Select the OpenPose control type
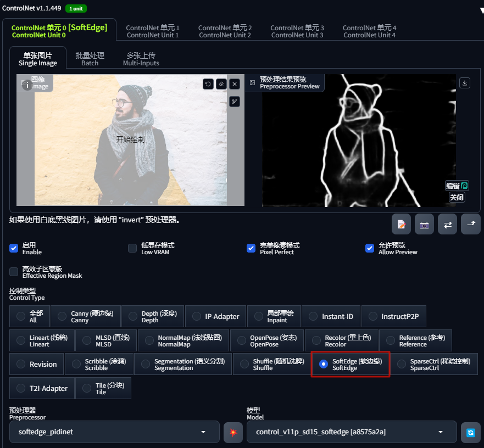Viewport: 484px width, 448px height. pos(267,340)
